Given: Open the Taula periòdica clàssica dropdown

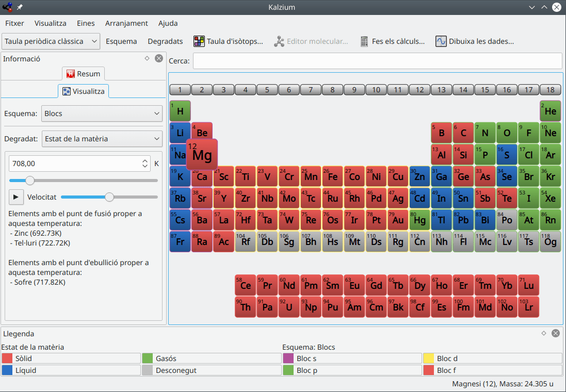Looking at the screenshot, I should (x=51, y=41).
